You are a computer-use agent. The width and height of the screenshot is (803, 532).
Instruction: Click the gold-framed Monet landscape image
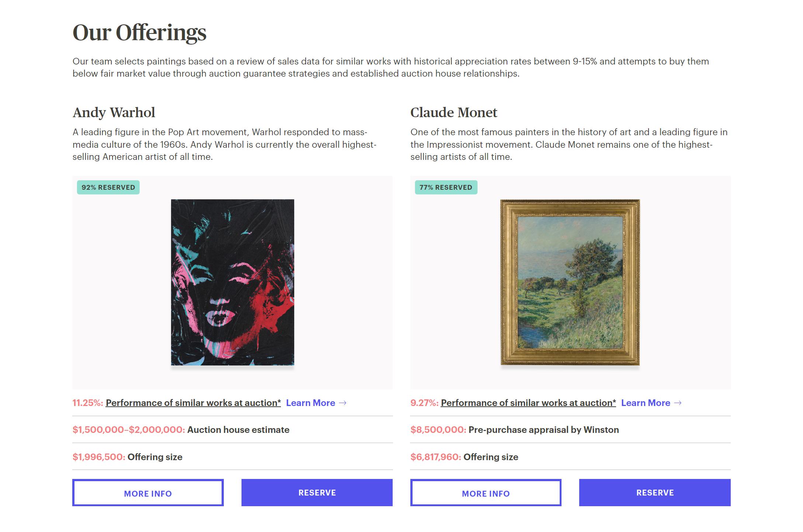tap(570, 282)
